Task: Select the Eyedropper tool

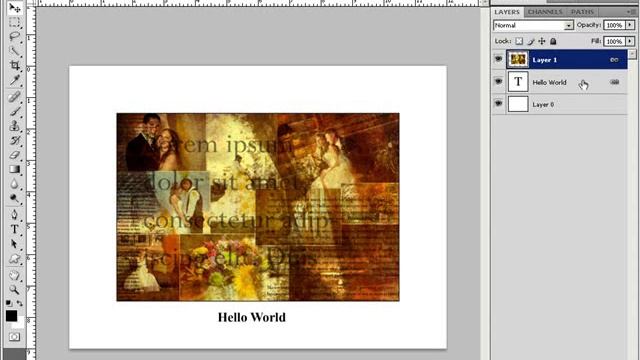Action: [x=14, y=80]
